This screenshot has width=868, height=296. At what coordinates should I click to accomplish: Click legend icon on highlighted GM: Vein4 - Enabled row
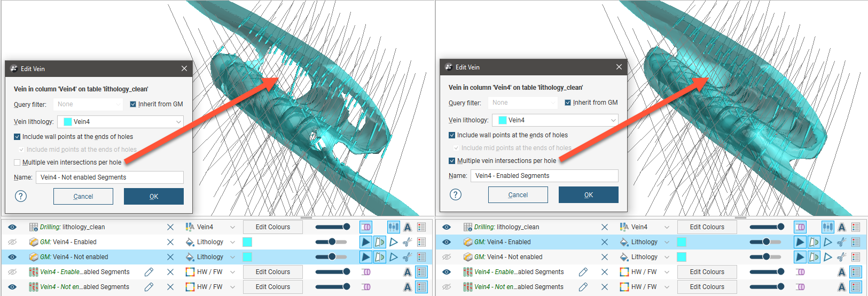point(856,242)
